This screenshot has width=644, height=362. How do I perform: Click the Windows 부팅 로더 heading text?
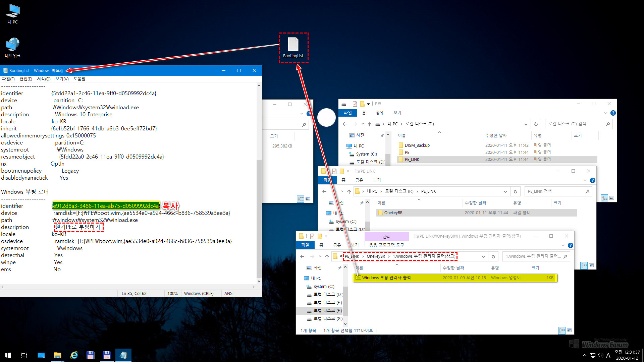[25, 192]
